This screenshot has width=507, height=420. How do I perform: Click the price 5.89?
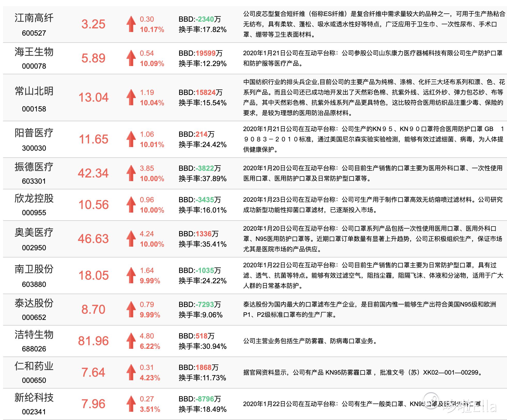(93, 58)
